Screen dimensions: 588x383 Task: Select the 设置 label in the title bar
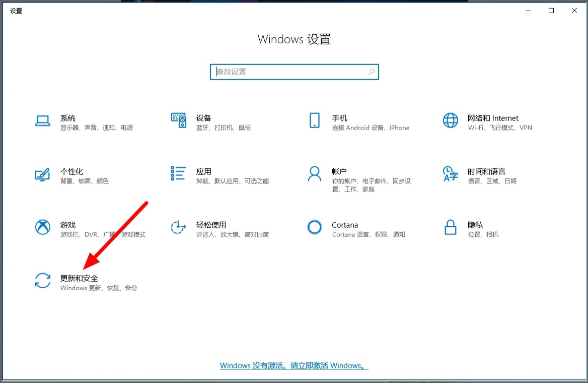point(16,10)
